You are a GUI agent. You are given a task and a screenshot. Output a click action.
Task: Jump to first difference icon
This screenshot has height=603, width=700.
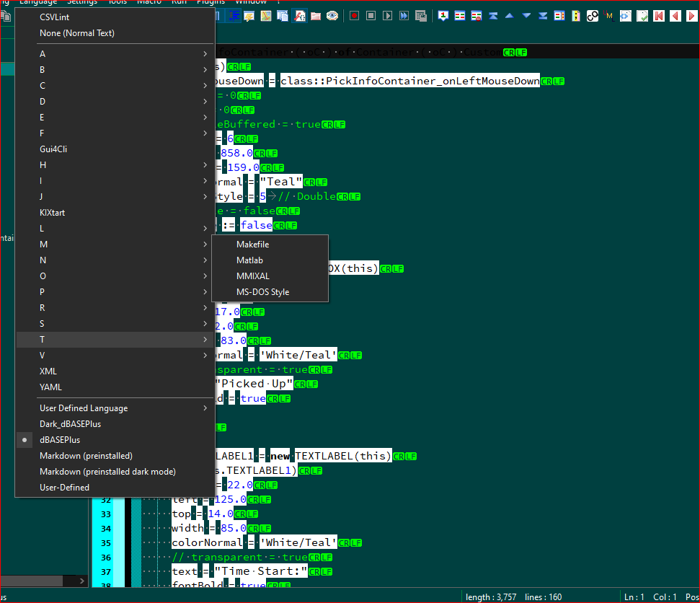pyautogui.click(x=493, y=16)
